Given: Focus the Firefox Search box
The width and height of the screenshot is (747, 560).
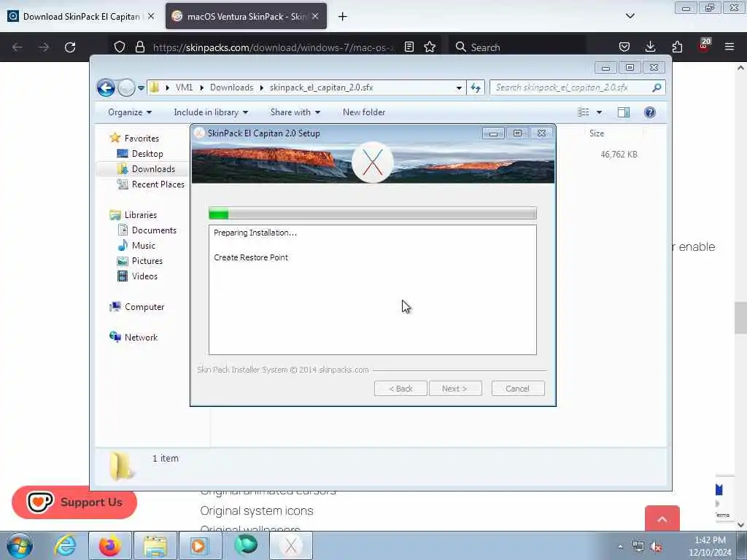Looking at the screenshot, I should point(517,47).
